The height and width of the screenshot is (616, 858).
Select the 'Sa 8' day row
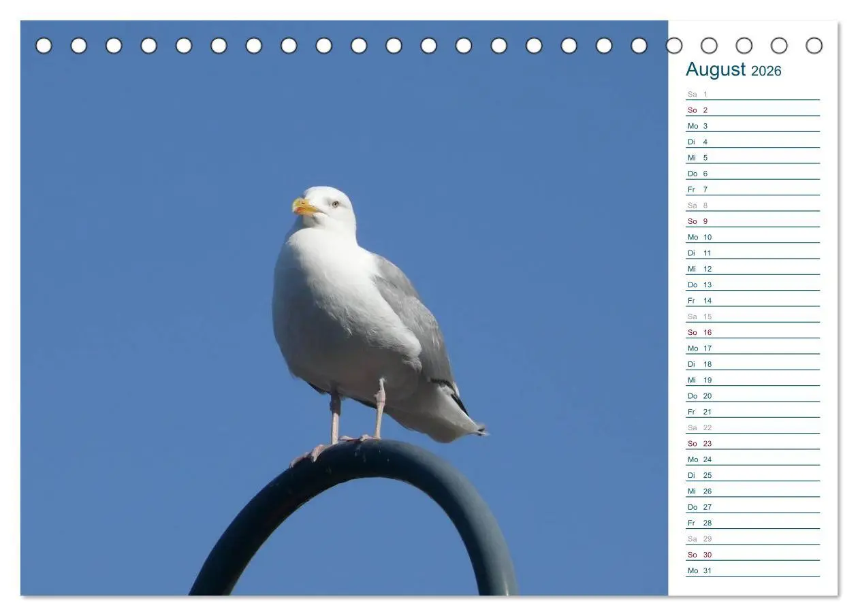752,205
